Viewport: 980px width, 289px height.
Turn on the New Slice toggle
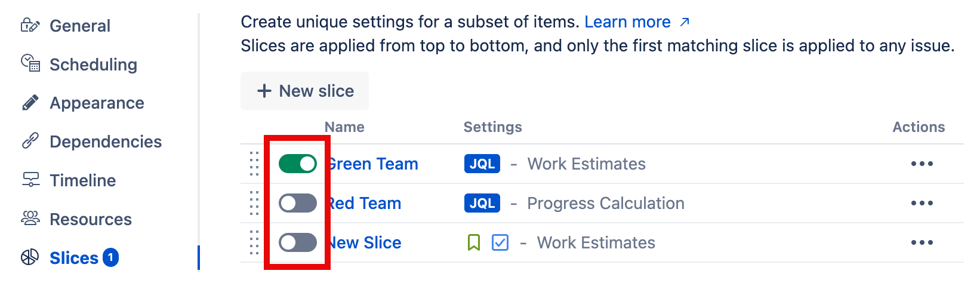point(297,242)
